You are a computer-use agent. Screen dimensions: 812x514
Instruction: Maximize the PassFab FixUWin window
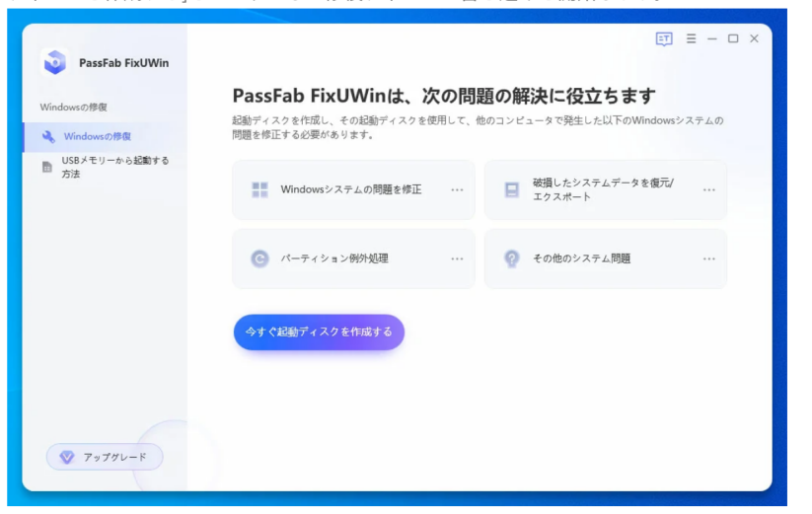point(733,38)
